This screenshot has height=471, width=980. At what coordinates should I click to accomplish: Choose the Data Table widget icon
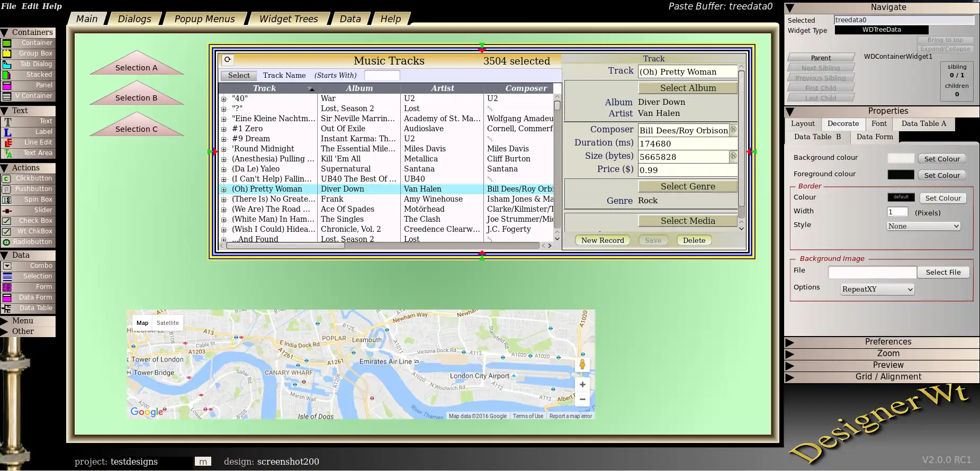point(7,308)
